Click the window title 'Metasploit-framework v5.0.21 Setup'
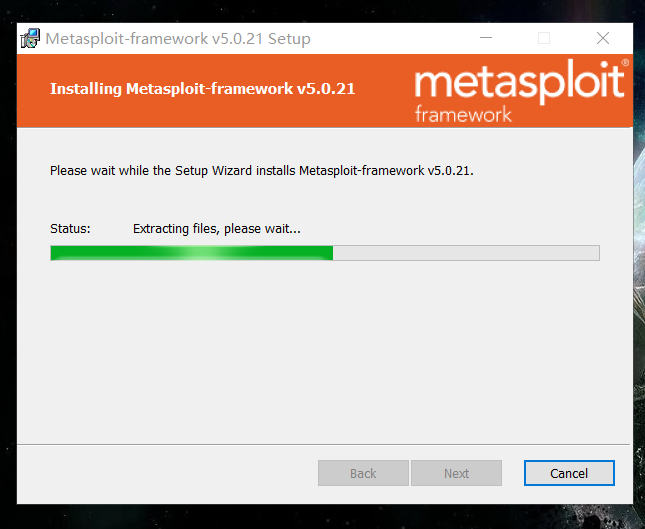The image size is (645, 529). coord(178,39)
